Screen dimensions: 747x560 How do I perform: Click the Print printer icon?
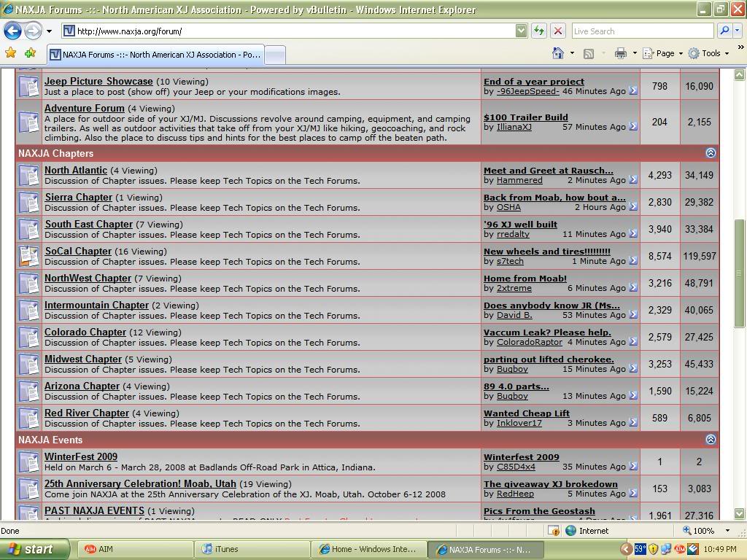pyautogui.click(x=620, y=53)
